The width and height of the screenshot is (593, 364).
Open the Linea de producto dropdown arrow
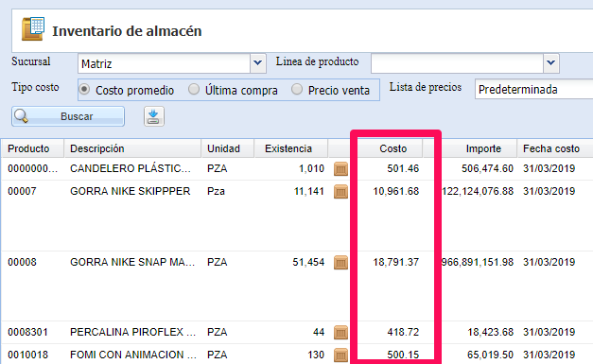551,62
